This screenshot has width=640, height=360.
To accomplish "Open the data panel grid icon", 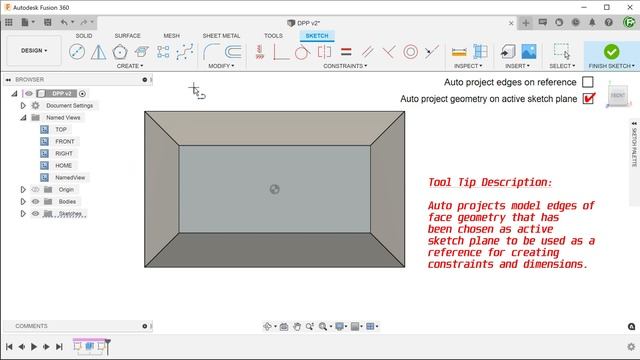I will click(9, 22).
